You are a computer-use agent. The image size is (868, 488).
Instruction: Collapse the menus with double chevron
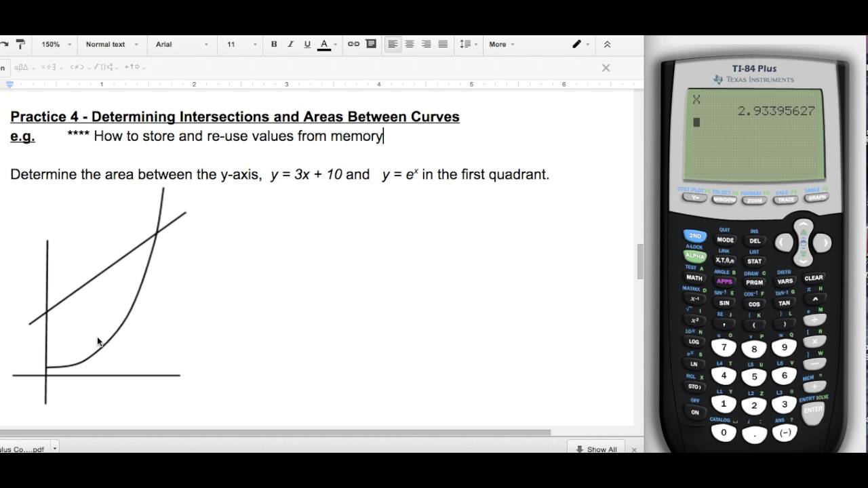pos(607,44)
